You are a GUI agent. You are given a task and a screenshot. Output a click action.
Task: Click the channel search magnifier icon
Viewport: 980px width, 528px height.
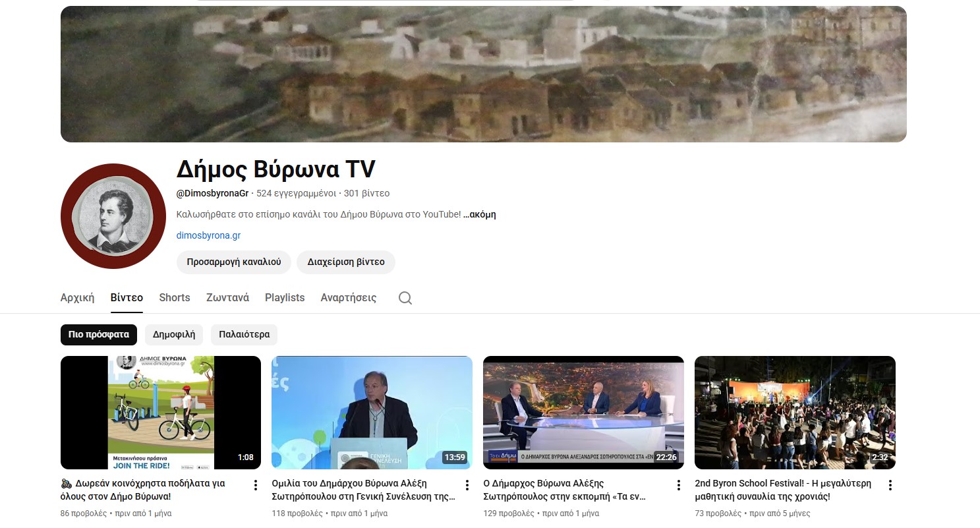pos(405,298)
